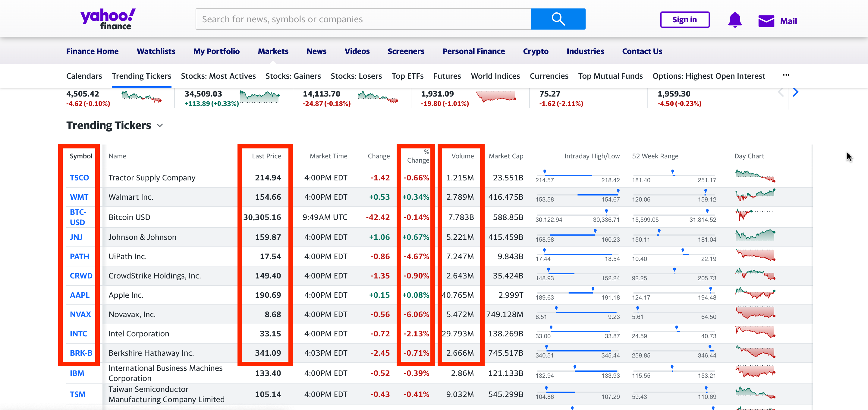Click the 1,931.09 index mini chart
868x410 pixels.
(x=496, y=97)
